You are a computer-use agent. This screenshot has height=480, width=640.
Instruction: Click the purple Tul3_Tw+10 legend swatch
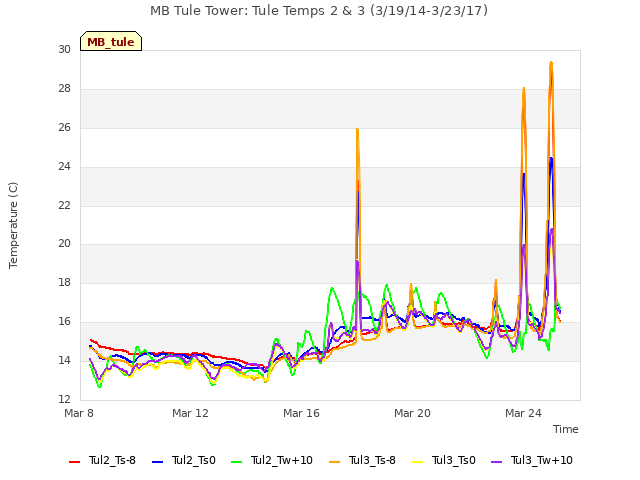(x=496, y=462)
